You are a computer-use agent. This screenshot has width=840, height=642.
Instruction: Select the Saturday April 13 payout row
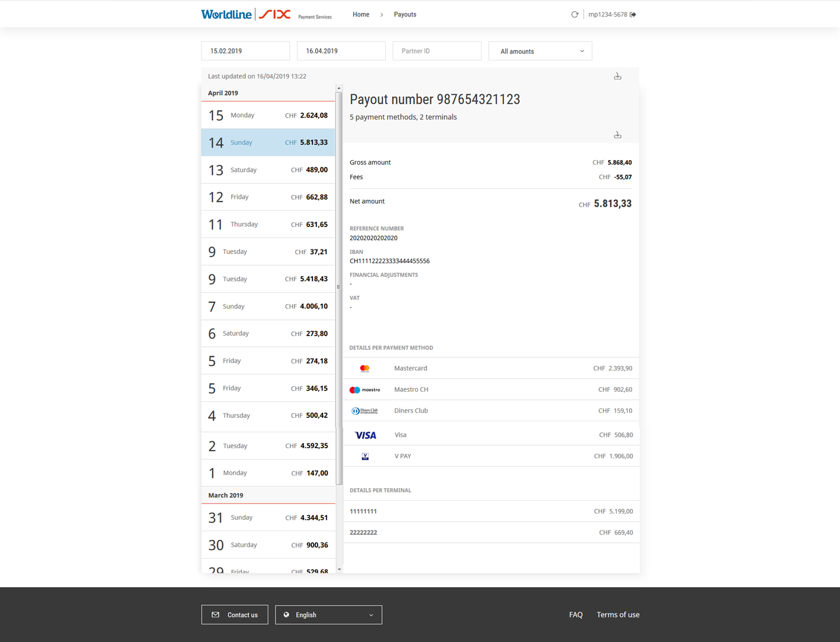click(268, 169)
